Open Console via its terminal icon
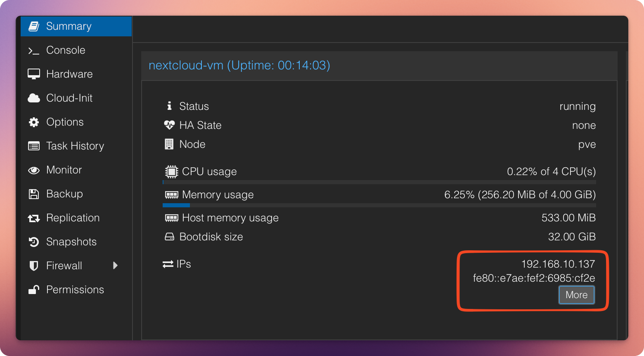Screen dimensions: 644x356 click(33, 51)
